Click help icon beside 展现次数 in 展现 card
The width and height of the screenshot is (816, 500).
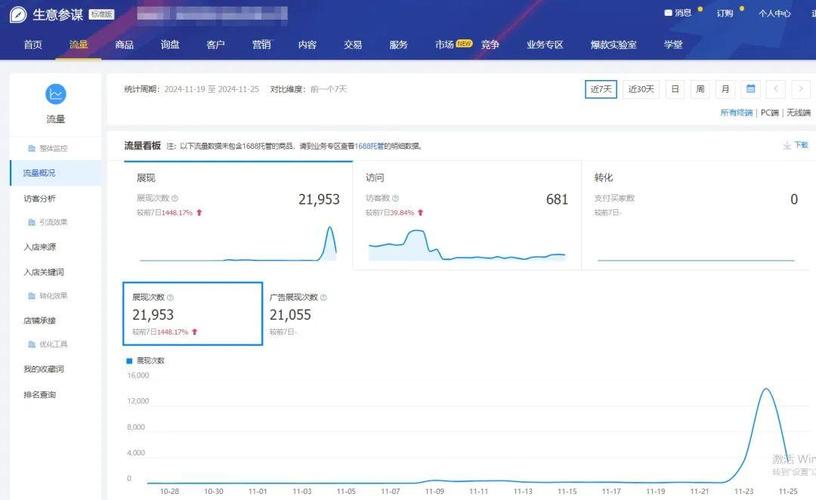(x=175, y=198)
